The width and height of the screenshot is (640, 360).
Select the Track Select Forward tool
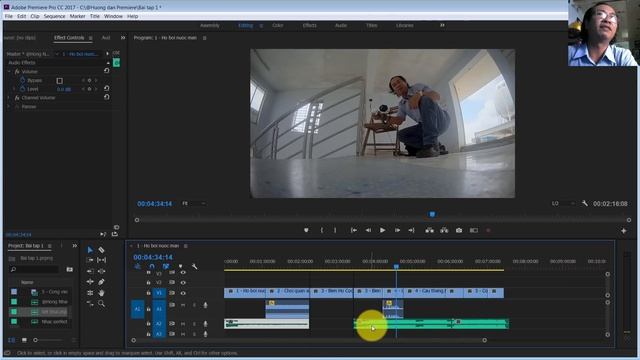click(x=90, y=260)
